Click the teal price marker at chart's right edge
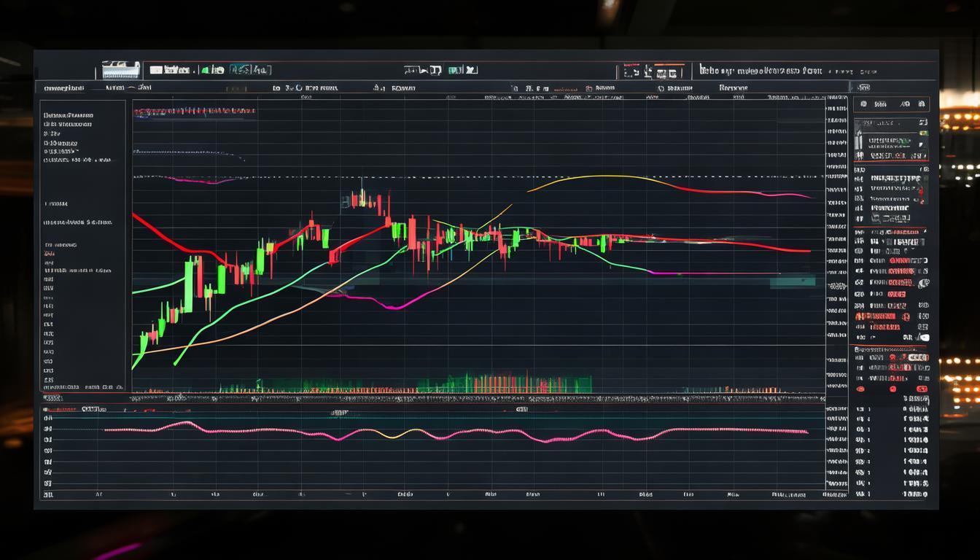 coord(793,281)
